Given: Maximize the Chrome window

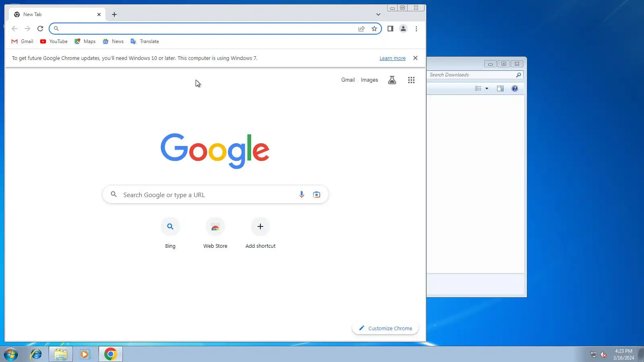Looking at the screenshot, I should click(x=402, y=8).
